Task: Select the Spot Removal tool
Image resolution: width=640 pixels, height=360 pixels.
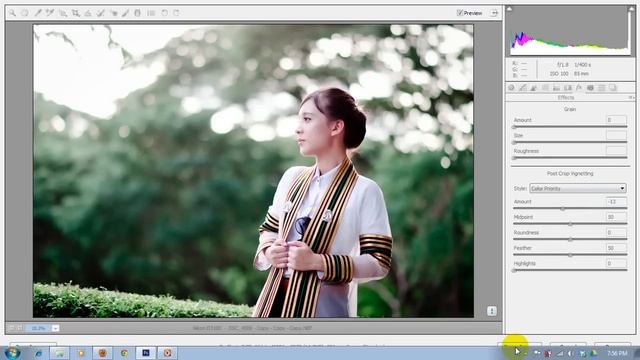Action: pos(100,13)
